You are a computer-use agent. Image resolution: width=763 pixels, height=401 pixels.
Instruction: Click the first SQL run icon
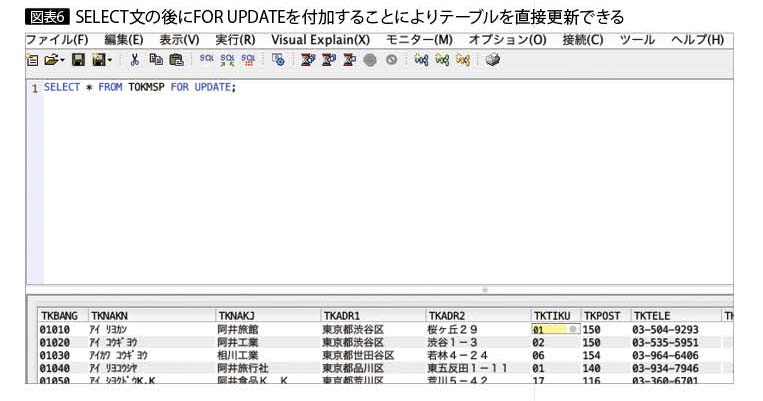coord(206,60)
